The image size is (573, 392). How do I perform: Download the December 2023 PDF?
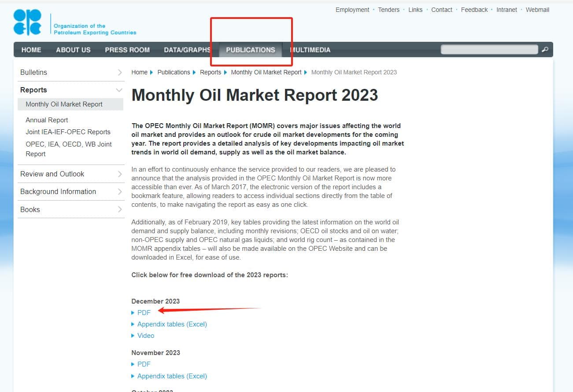[144, 312]
